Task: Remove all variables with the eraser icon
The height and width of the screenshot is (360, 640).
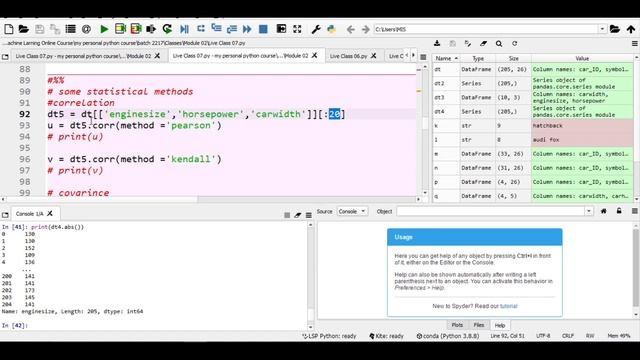Action: 483,43
